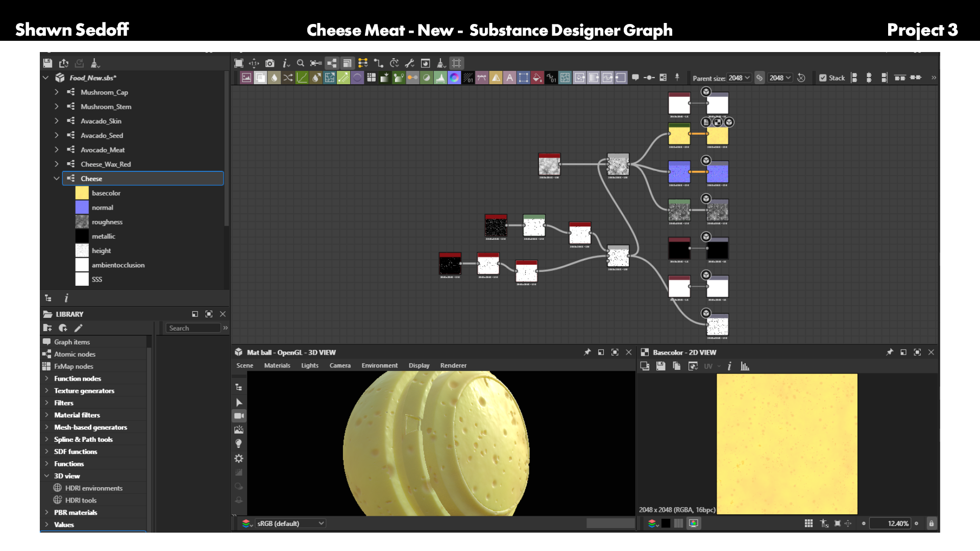This screenshot has height=551, width=980.
Task: Open the Environment menu in 3D view
Action: point(380,365)
